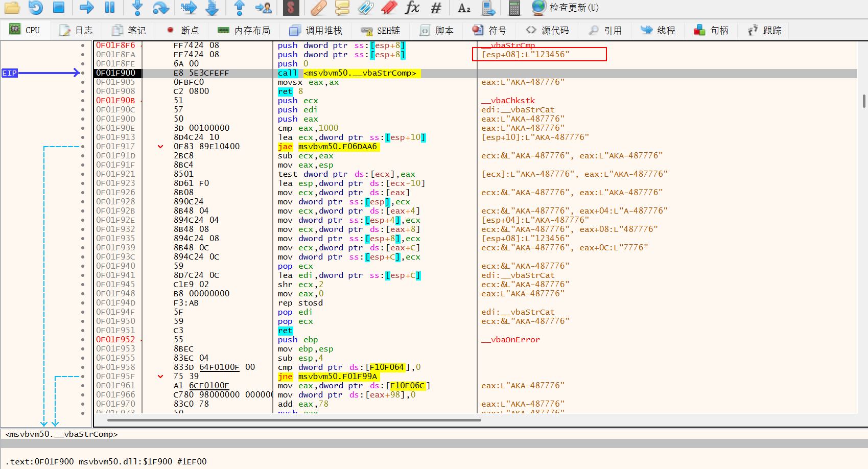Image resolution: width=868 pixels, height=469 pixels.
Task: Pause execution of the debuggee
Action: [x=110, y=7]
